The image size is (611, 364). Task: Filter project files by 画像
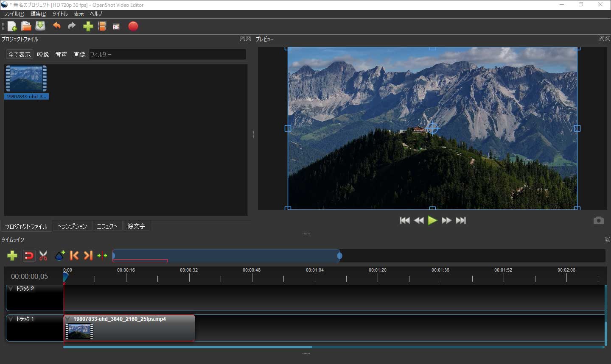click(x=79, y=55)
